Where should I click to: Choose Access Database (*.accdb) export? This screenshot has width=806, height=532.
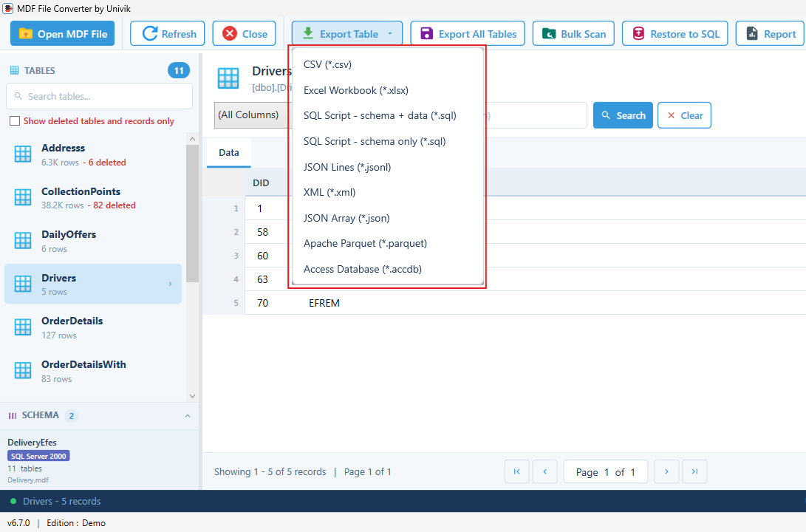pos(388,269)
